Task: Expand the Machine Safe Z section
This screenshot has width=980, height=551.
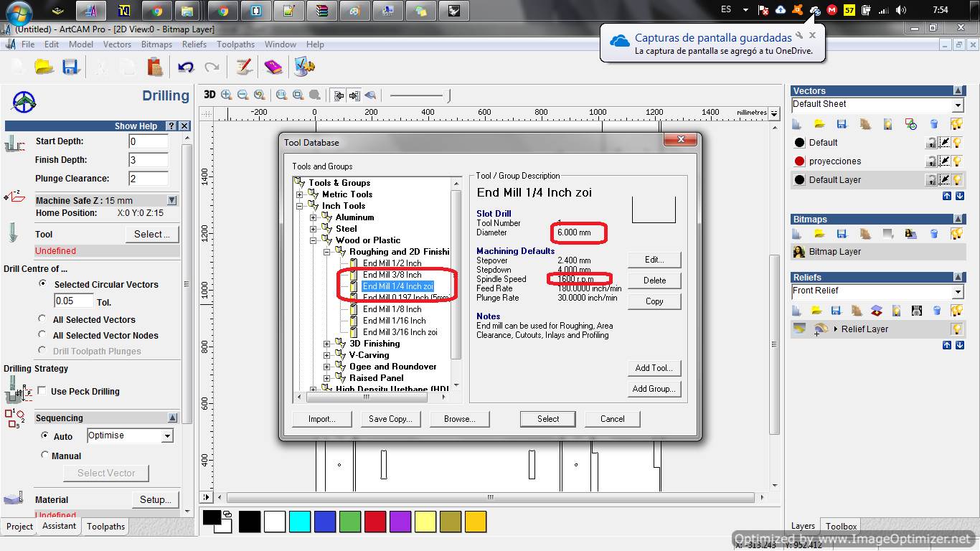Action: tap(172, 201)
